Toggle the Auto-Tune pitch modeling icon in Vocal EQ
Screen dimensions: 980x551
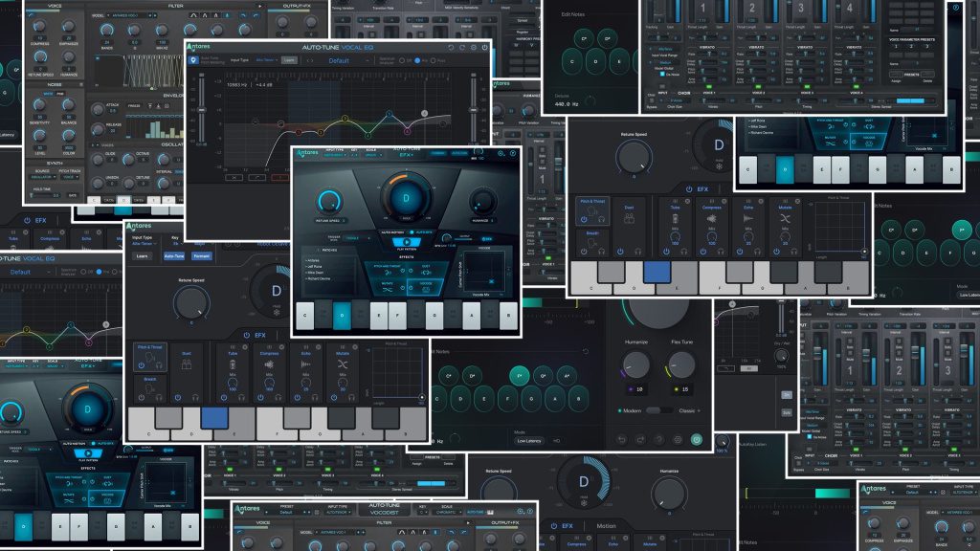(193, 60)
